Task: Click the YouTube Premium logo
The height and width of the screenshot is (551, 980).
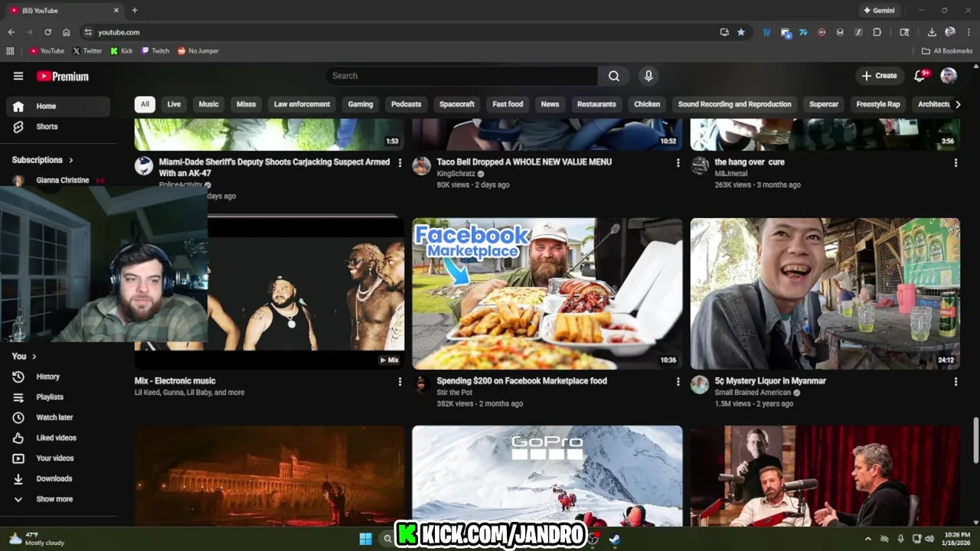Action: pyautogui.click(x=63, y=76)
